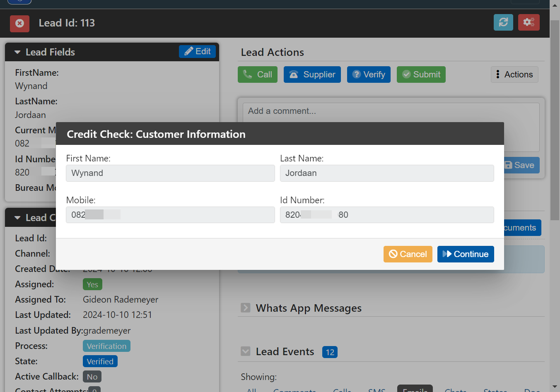Cancel the Credit Check dialog
The width and height of the screenshot is (560, 392).
tap(408, 254)
